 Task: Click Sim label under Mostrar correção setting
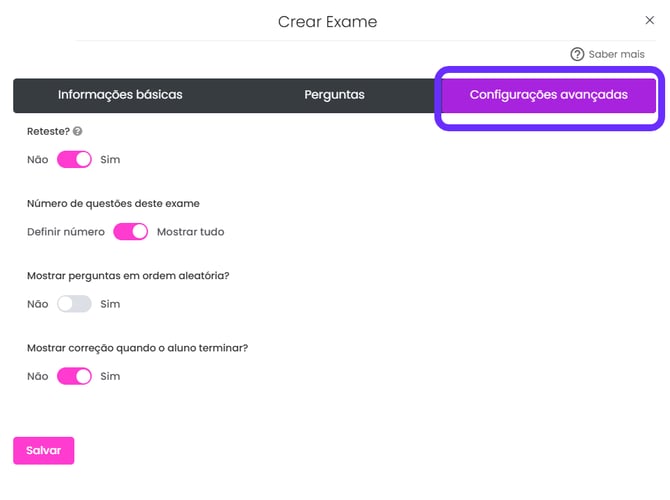click(x=110, y=376)
